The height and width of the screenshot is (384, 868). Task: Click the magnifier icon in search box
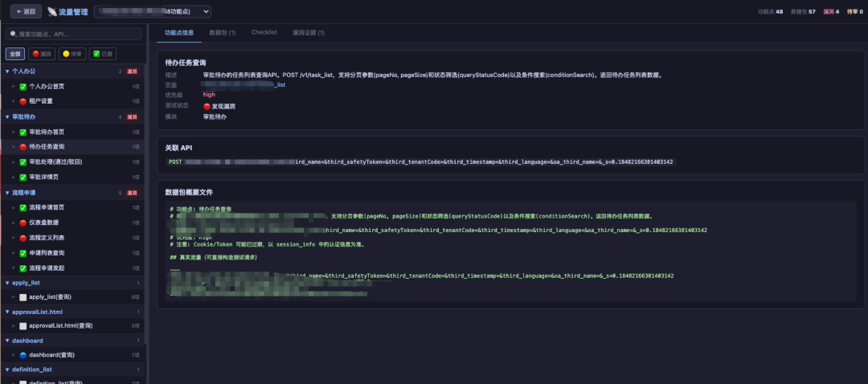pos(14,34)
